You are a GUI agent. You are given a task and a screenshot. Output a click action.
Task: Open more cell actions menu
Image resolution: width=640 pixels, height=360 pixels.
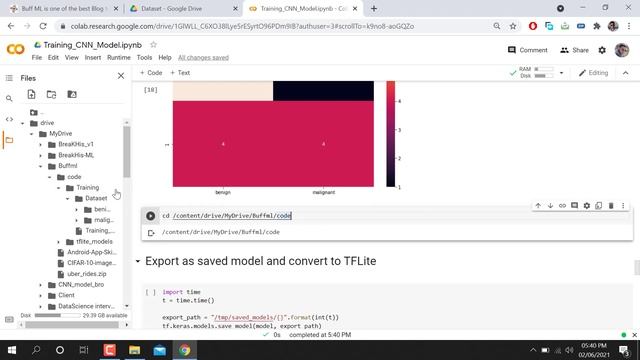coord(623,206)
